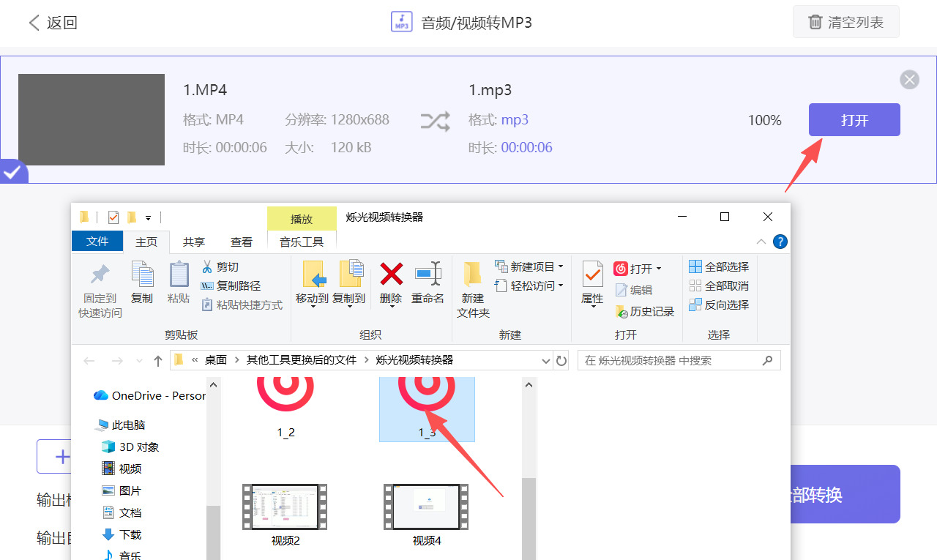Refresh the folder with the refresh icon

tap(561, 359)
